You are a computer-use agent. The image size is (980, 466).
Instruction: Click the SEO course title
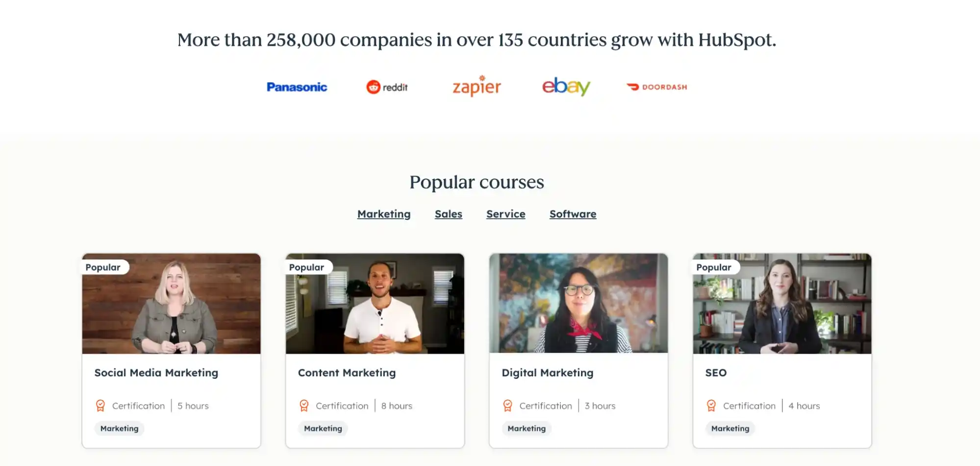716,373
